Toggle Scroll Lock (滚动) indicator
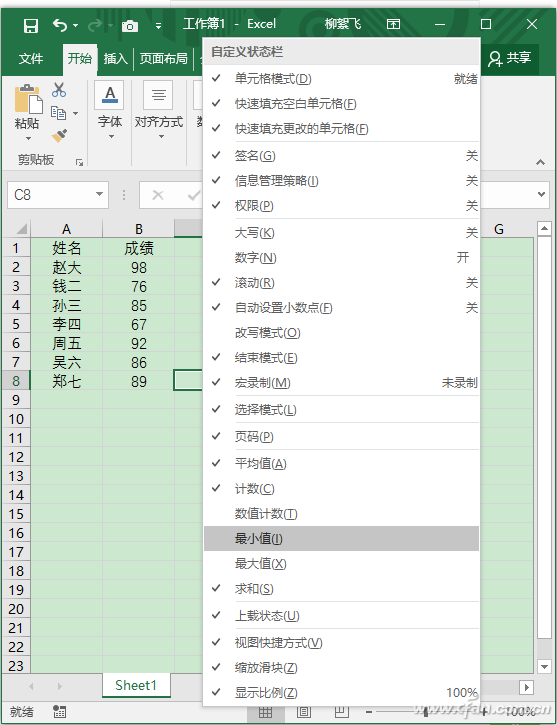Viewport: 557px width, 725px height. click(341, 283)
